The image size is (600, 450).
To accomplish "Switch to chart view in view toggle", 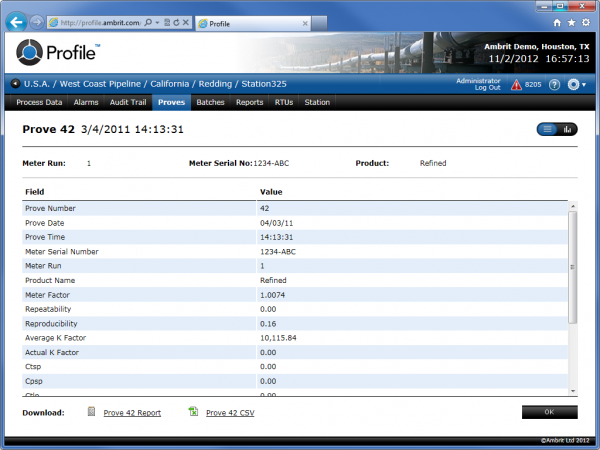I will (x=567, y=129).
